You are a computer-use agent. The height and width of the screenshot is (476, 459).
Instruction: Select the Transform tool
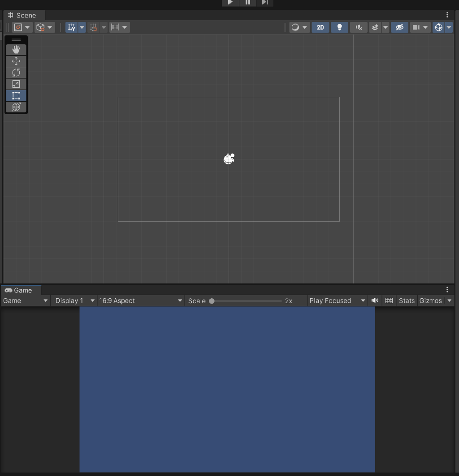click(16, 107)
